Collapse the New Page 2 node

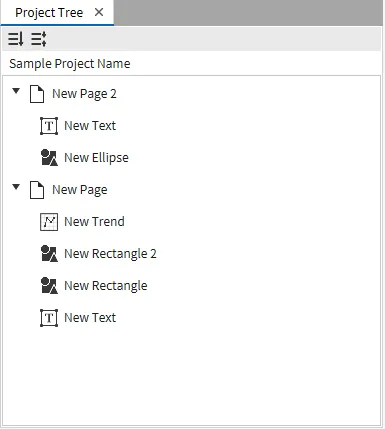tap(16, 91)
